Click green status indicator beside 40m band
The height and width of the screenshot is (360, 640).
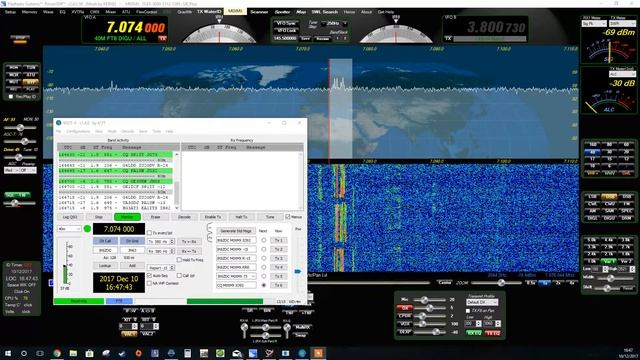coord(87,229)
